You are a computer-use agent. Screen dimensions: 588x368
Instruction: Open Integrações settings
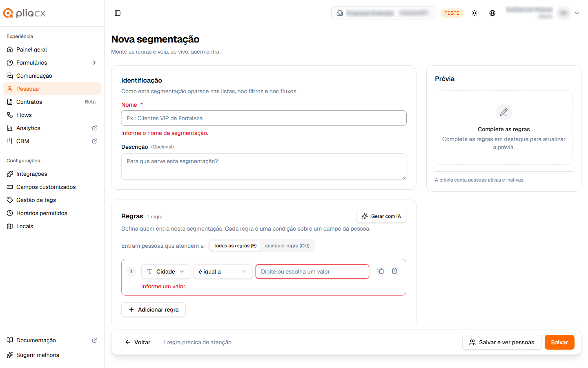52,174
